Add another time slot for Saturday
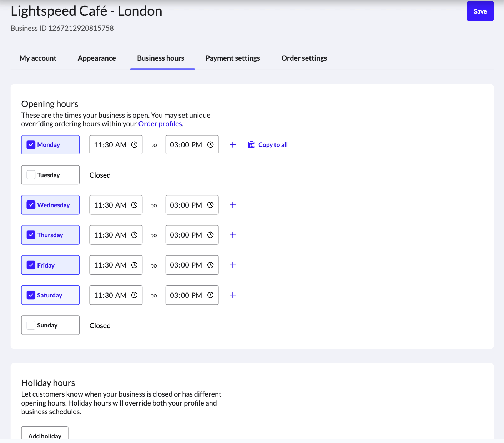Screen dimensions: 504x443 (233, 295)
